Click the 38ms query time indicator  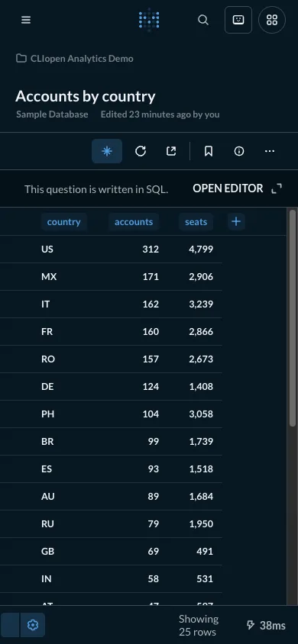coord(266,626)
